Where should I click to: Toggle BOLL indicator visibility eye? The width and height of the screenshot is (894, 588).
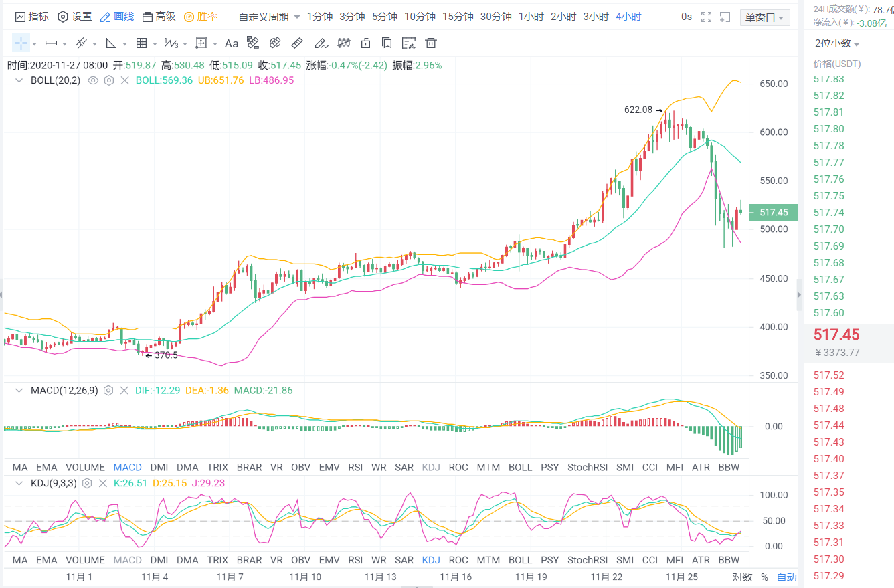(x=93, y=80)
